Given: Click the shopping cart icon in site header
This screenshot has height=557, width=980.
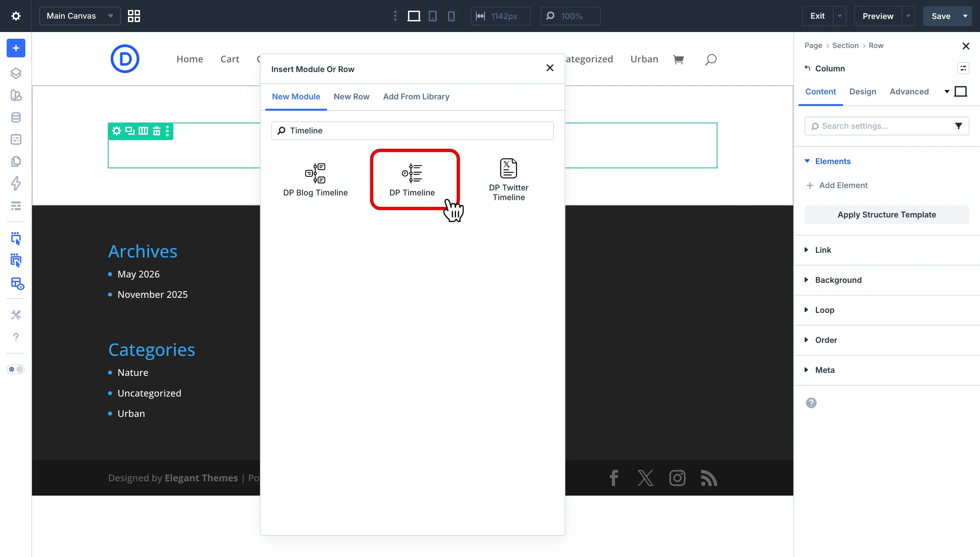Looking at the screenshot, I should (x=678, y=59).
